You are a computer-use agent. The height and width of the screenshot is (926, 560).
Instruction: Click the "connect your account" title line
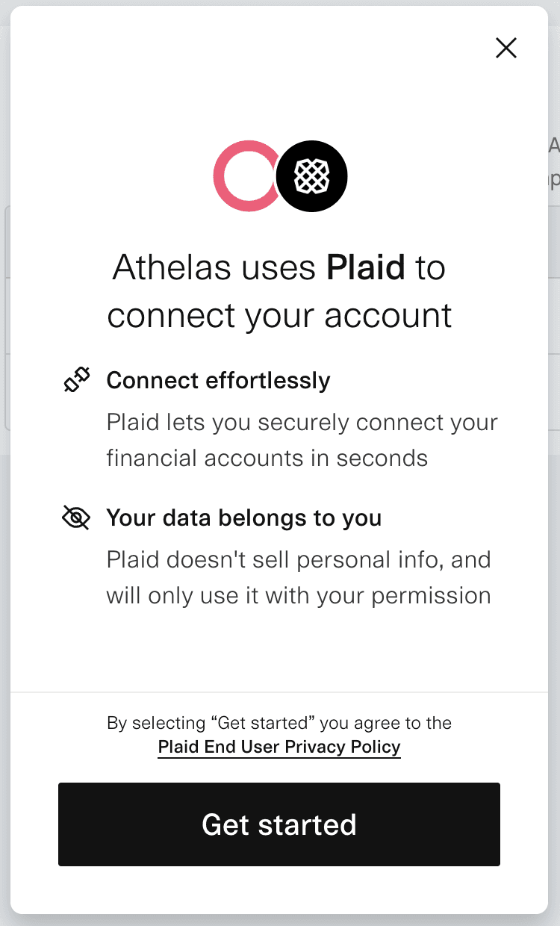[x=279, y=315]
